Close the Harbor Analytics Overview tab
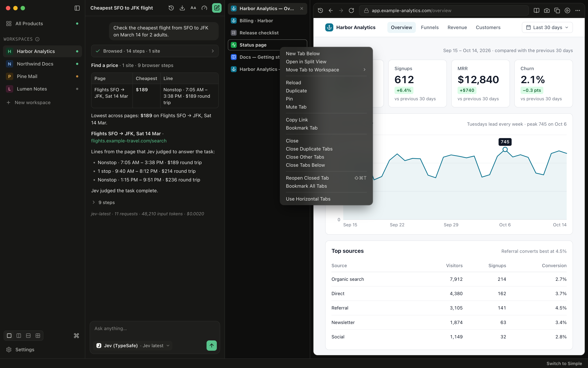 pyautogui.click(x=302, y=8)
